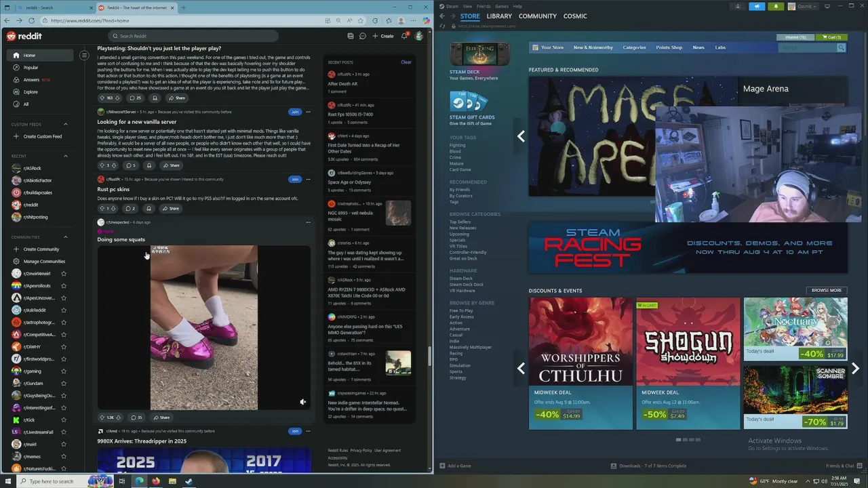The image size is (868, 488).
Task: Open Reddit chat icon in header
Action: coord(363,36)
